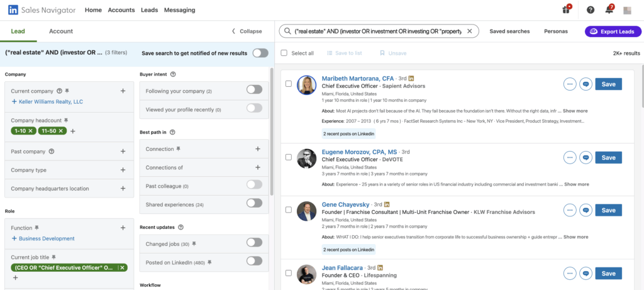The height and width of the screenshot is (290, 644).
Task: Click the Past company help icon
Action: (x=52, y=151)
